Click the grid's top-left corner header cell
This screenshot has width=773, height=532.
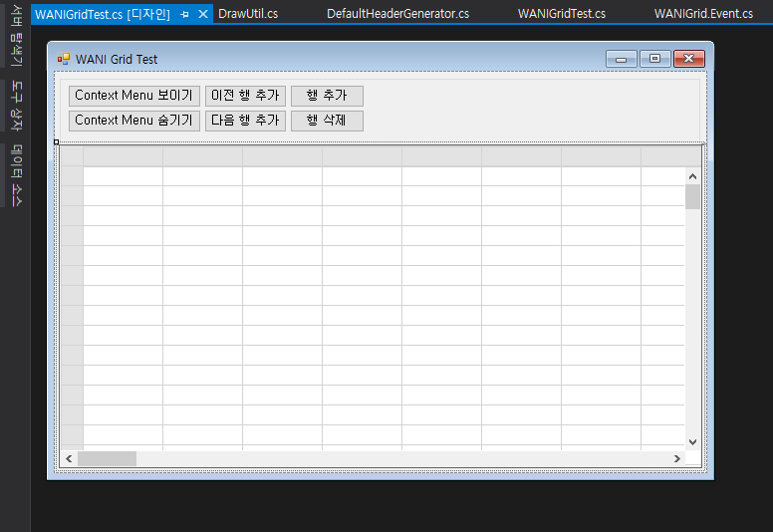click(x=72, y=156)
